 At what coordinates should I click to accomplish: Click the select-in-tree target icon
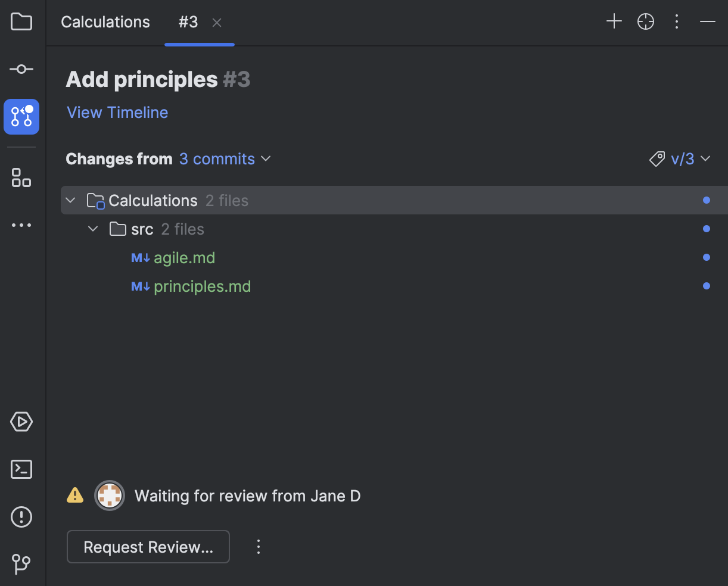(645, 21)
